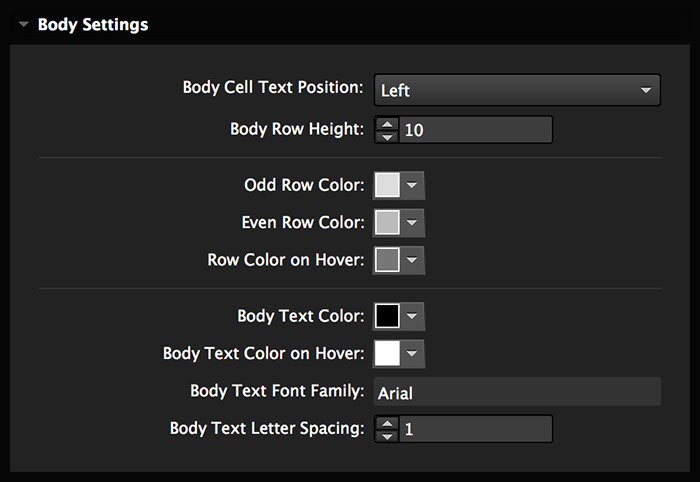
Task: Click the Body Text Color on Hover label
Action: coord(263,353)
